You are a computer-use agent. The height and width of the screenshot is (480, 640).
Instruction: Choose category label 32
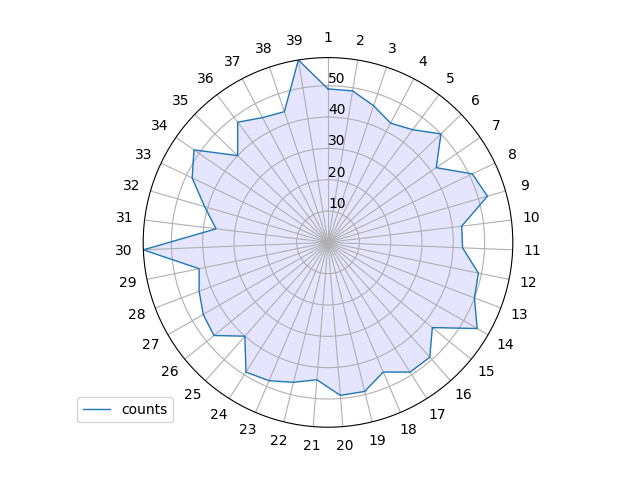coord(131,185)
